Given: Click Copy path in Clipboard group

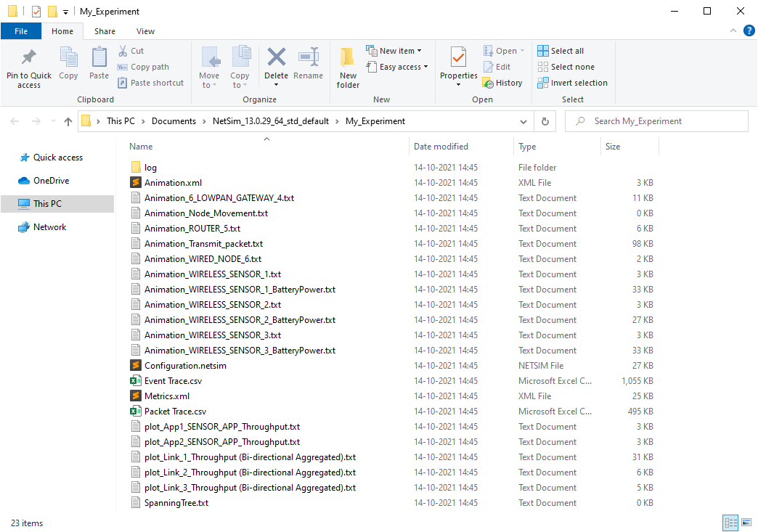Looking at the screenshot, I should 144,67.
